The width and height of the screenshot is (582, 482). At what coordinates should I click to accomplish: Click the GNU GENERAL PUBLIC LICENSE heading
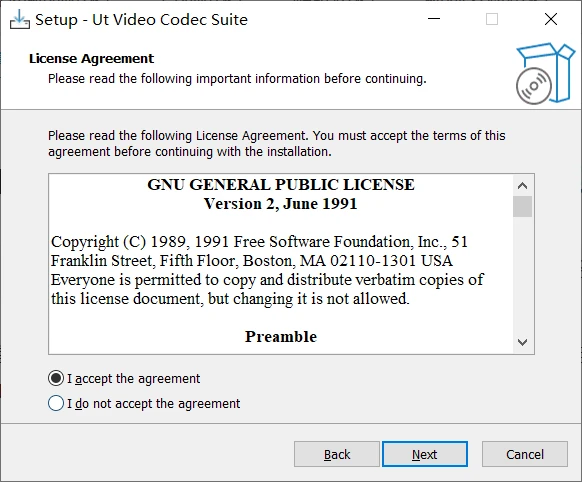click(x=281, y=185)
